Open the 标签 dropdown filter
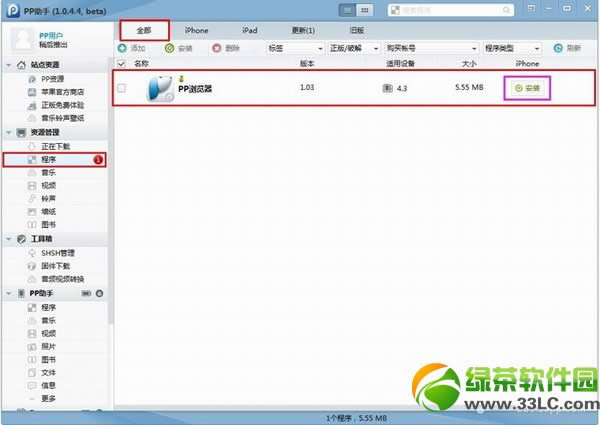Screen dimensions: 600x425 pos(294,48)
